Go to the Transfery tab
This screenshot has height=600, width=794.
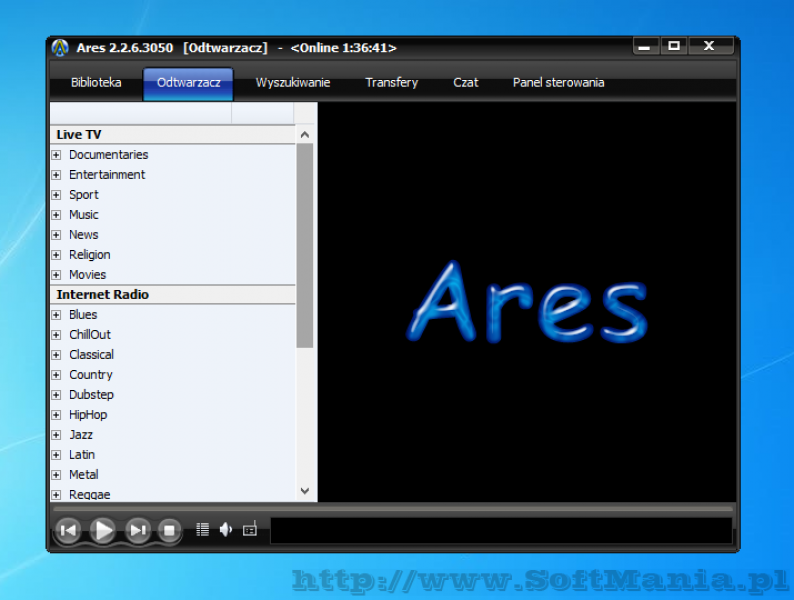coord(391,83)
